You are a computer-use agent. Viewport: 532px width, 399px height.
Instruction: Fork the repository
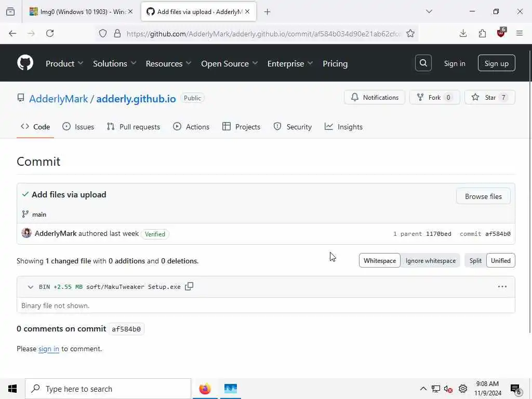tap(435, 97)
